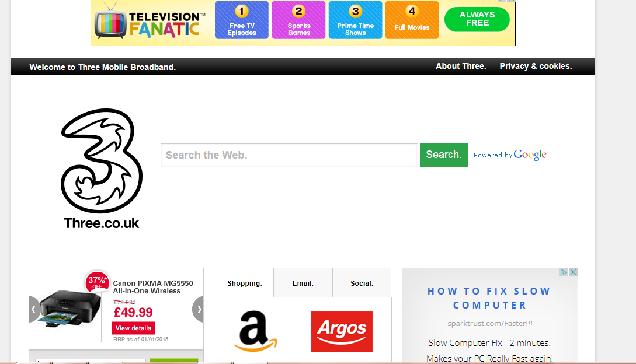
Task: Show next product with right arrow
Action: 199,309
